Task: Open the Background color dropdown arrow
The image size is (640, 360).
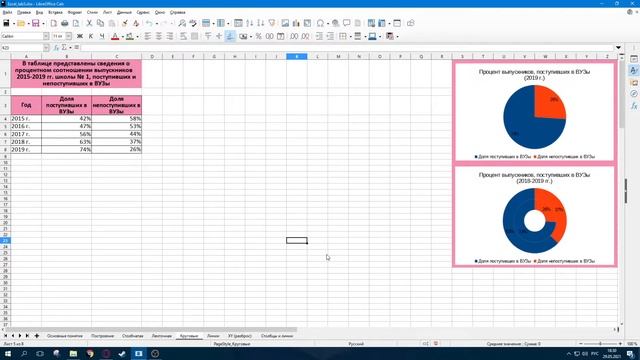Action: tap(137, 36)
